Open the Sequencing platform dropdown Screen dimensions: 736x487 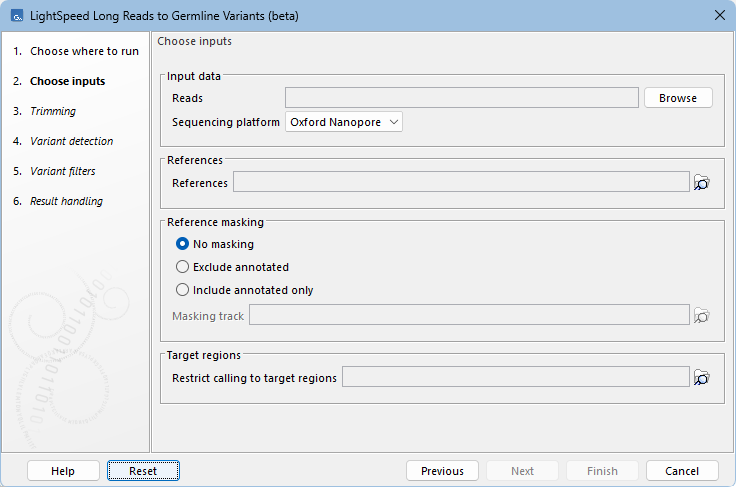pos(344,122)
